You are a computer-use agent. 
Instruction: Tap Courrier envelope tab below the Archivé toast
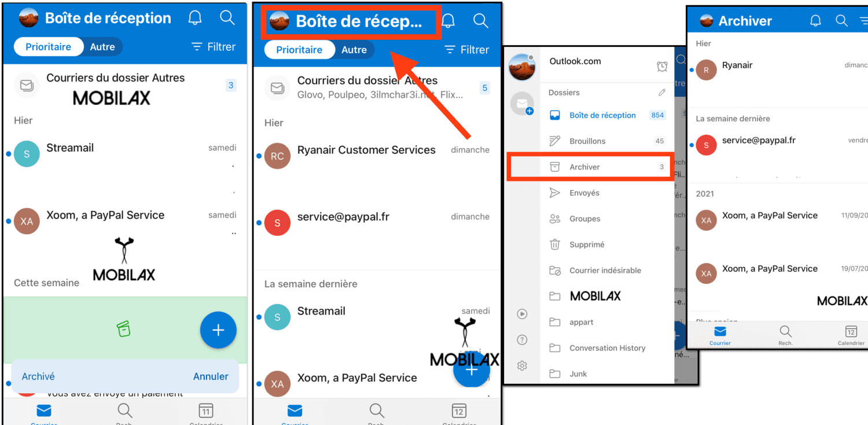point(44,412)
